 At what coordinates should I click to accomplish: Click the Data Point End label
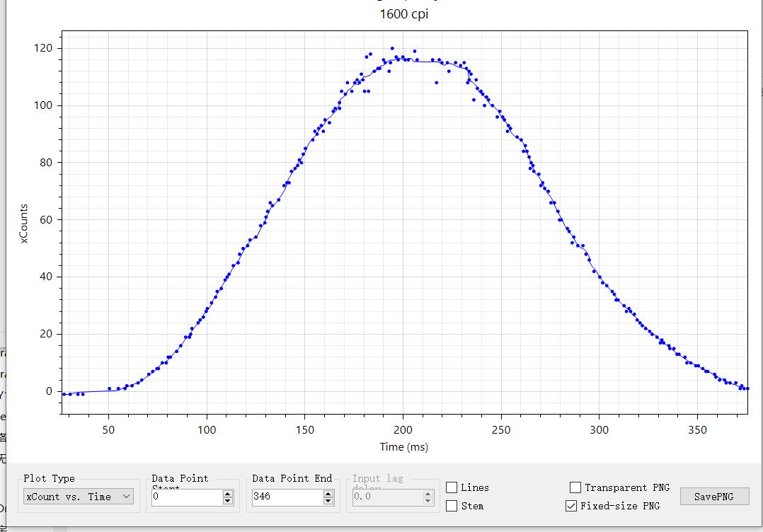tap(292, 478)
